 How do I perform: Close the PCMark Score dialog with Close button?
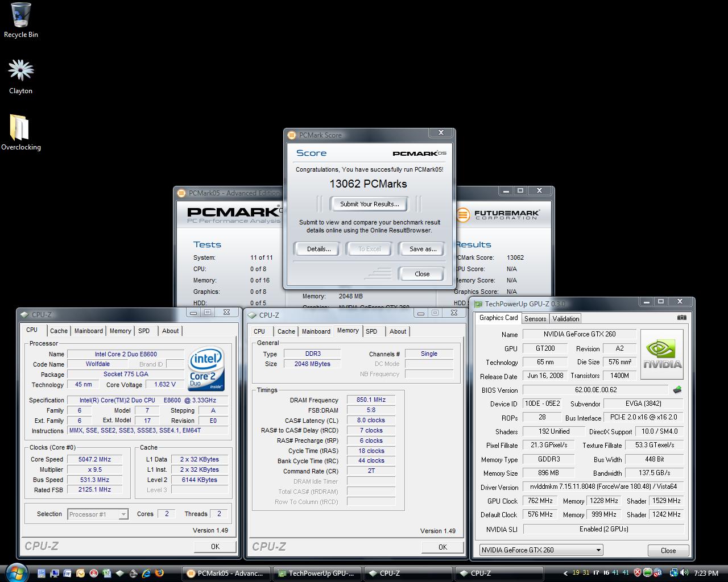pos(422,274)
